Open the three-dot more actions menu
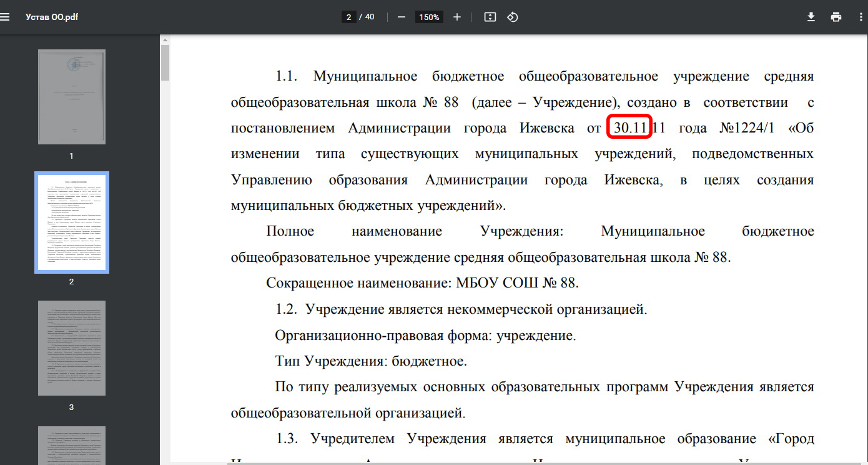This screenshot has height=465, width=868. (860, 17)
